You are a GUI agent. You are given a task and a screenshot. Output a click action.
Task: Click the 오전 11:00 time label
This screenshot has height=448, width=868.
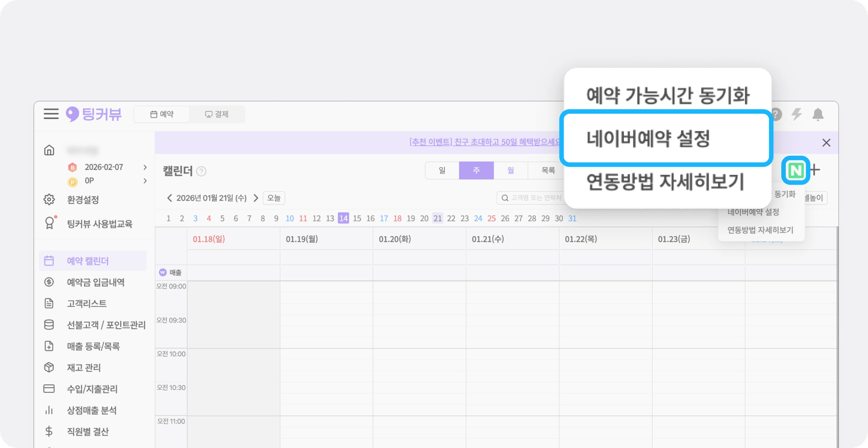click(x=171, y=421)
